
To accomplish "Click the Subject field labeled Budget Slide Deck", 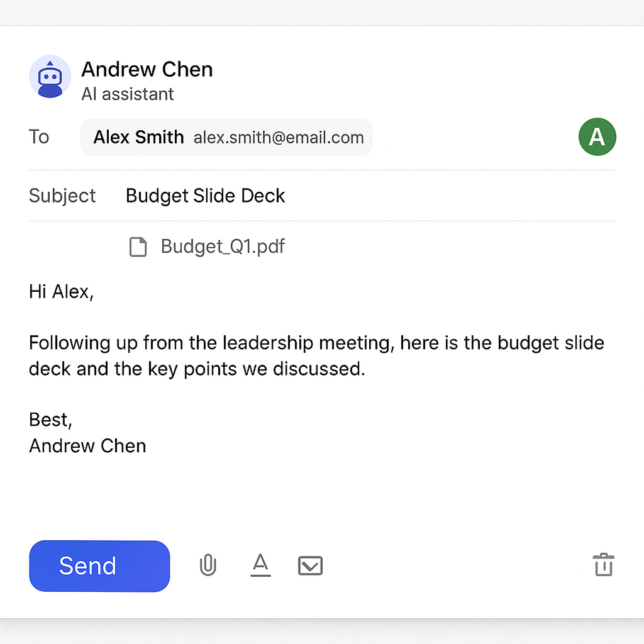I will pos(205,196).
